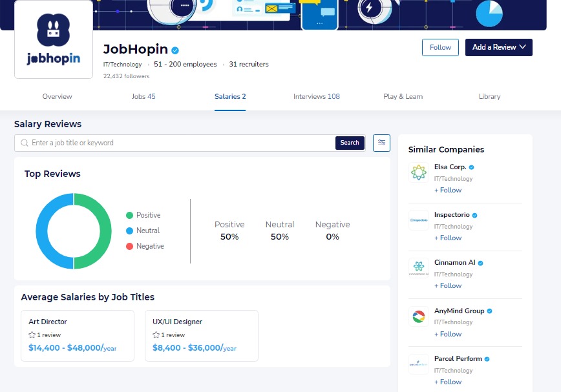Click the "$14,400 - $48,000/year" salary range
Screen dimensions: 561x392
point(72,347)
